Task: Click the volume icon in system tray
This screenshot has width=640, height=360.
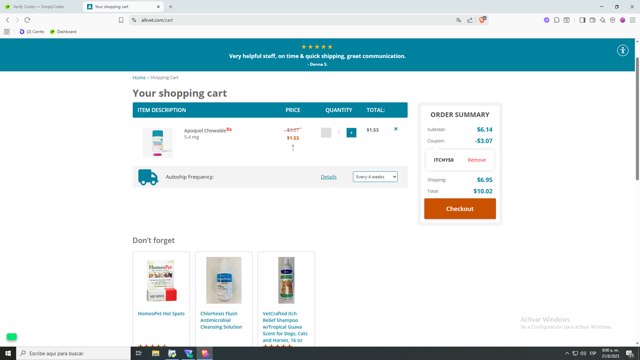Action: click(x=583, y=353)
